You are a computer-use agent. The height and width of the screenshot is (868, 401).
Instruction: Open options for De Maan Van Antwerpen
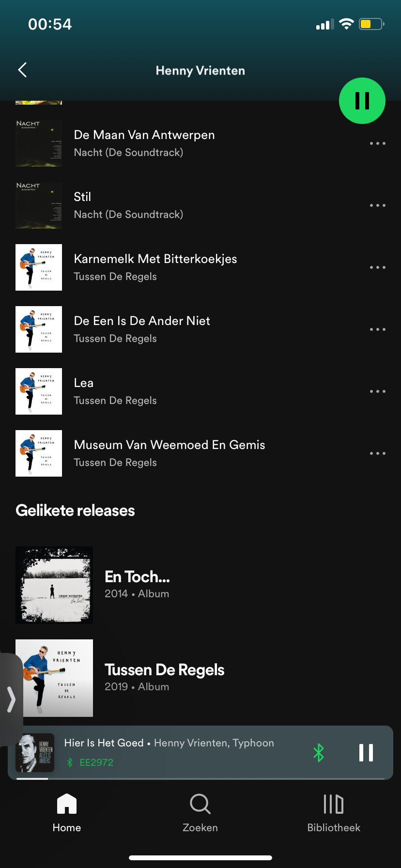tap(378, 143)
